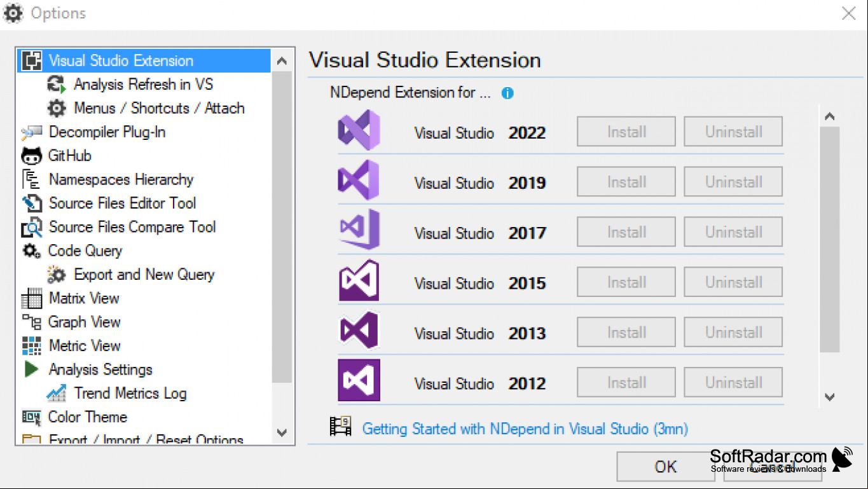
Task: Uninstall extension for Visual Studio 2013
Action: pos(733,332)
